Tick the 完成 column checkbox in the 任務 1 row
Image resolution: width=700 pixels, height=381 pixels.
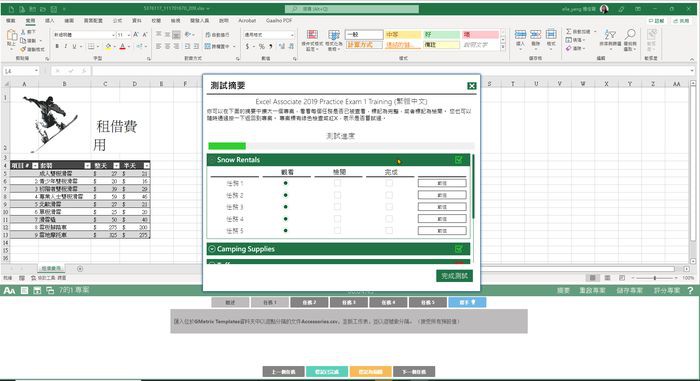(x=389, y=183)
